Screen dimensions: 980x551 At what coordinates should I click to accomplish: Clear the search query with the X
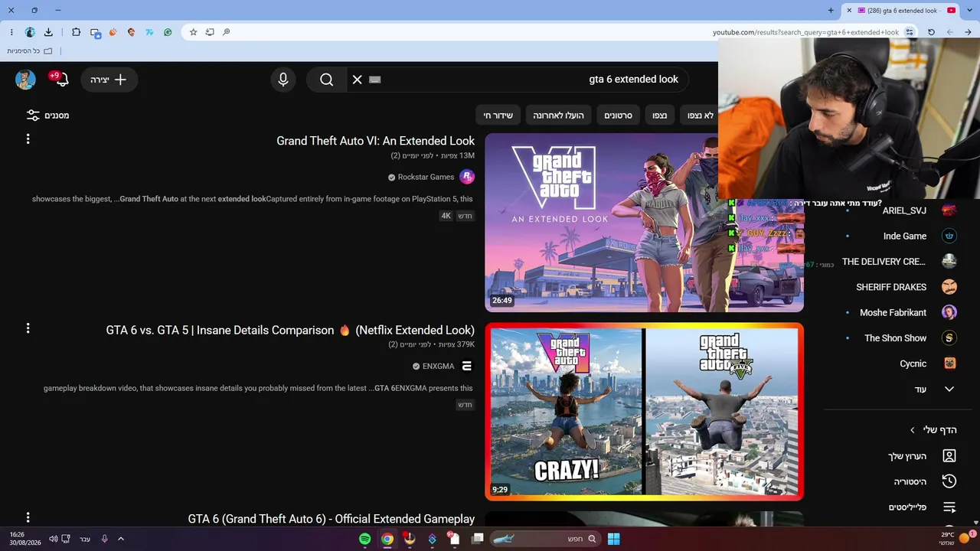coord(357,80)
